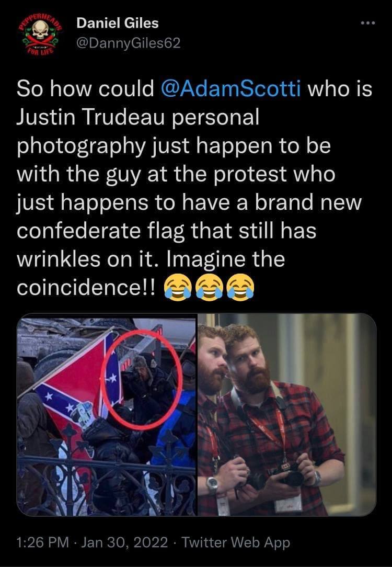Follow the @AdamScotti mention link
Viewport: 392px width, 567px height.
[x=230, y=88]
